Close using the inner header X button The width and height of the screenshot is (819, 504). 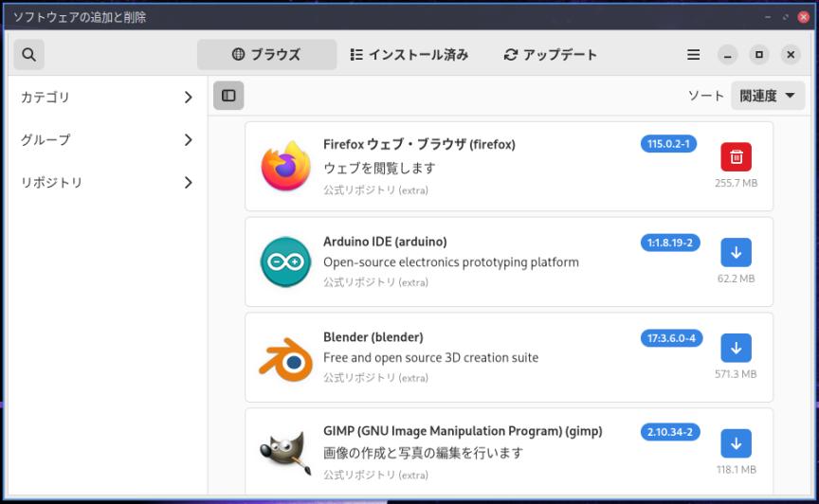791,54
